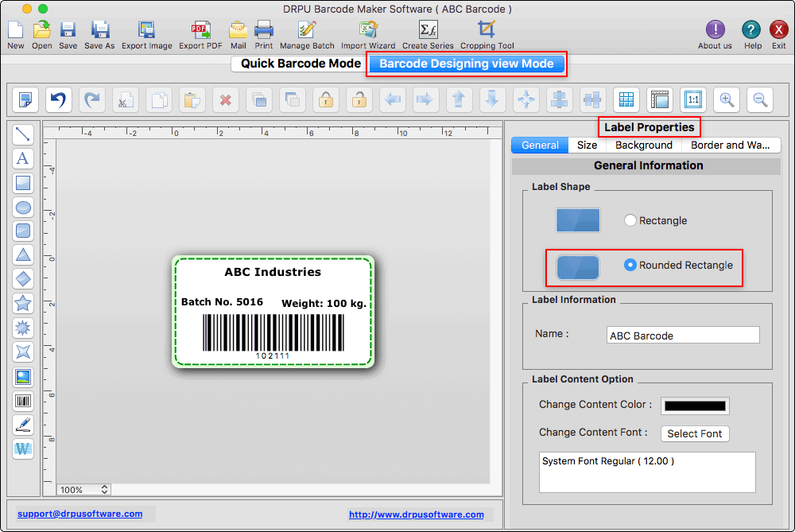This screenshot has height=532, width=795.
Task: Select the Signature pen tool
Action: [23, 425]
